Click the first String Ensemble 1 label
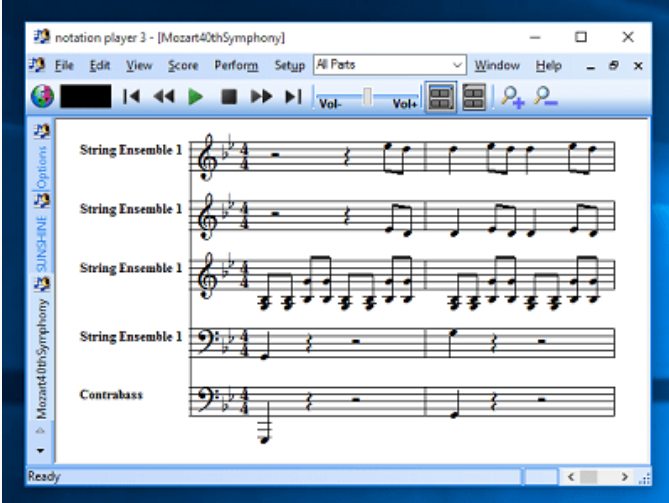 pyautogui.click(x=131, y=150)
